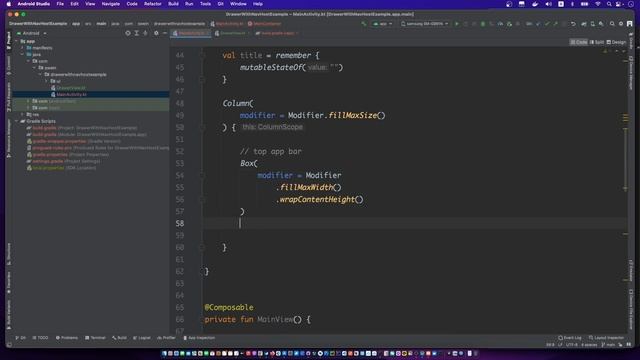Click the Wi-Fi icon in macOS menu bar
The image size is (640, 360).
coord(598,4)
